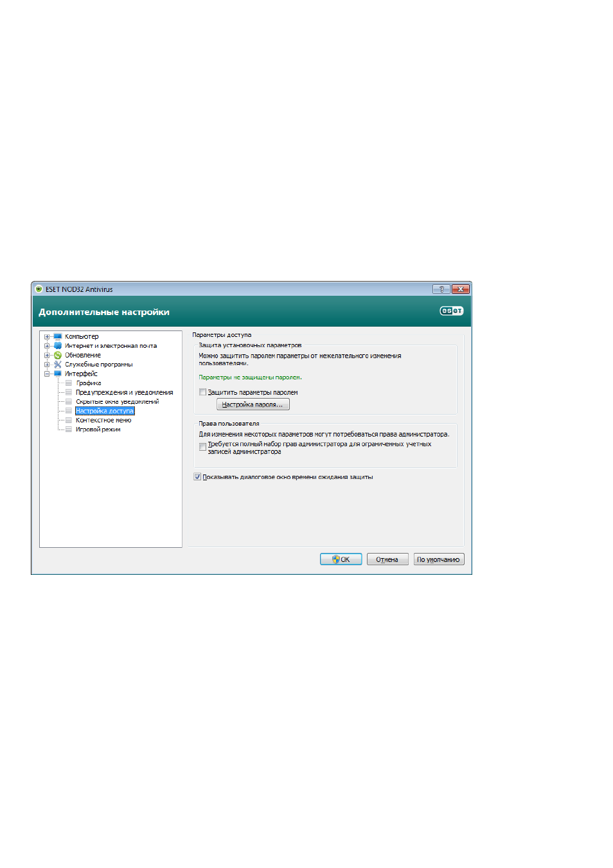Image resolution: width=613 pixels, height=868 pixels.
Task: Select Компьютер label in tree
Action: pos(82,337)
